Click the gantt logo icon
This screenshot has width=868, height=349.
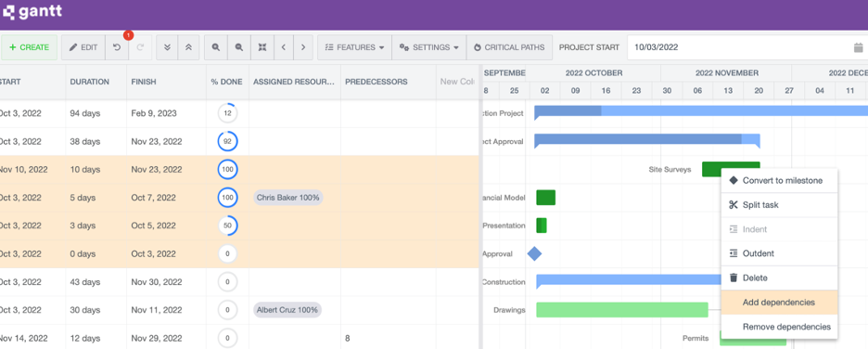[x=8, y=11]
